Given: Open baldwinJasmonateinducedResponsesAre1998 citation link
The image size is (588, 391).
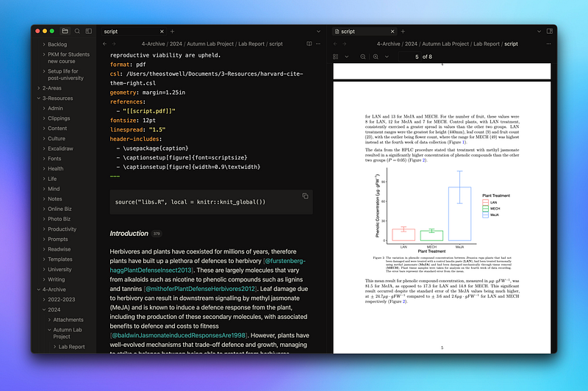Looking at the screenshot, I should click(178, 335).
